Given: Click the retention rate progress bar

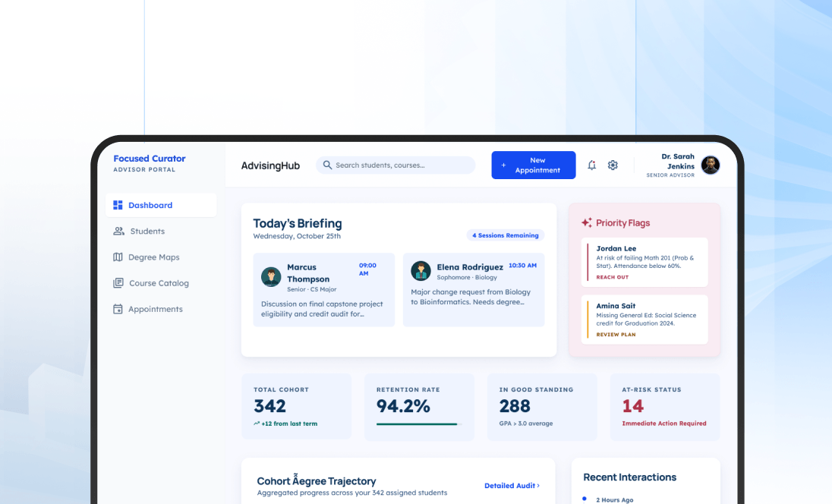Looking at the screenshot, I should click(x=419, y=424).
